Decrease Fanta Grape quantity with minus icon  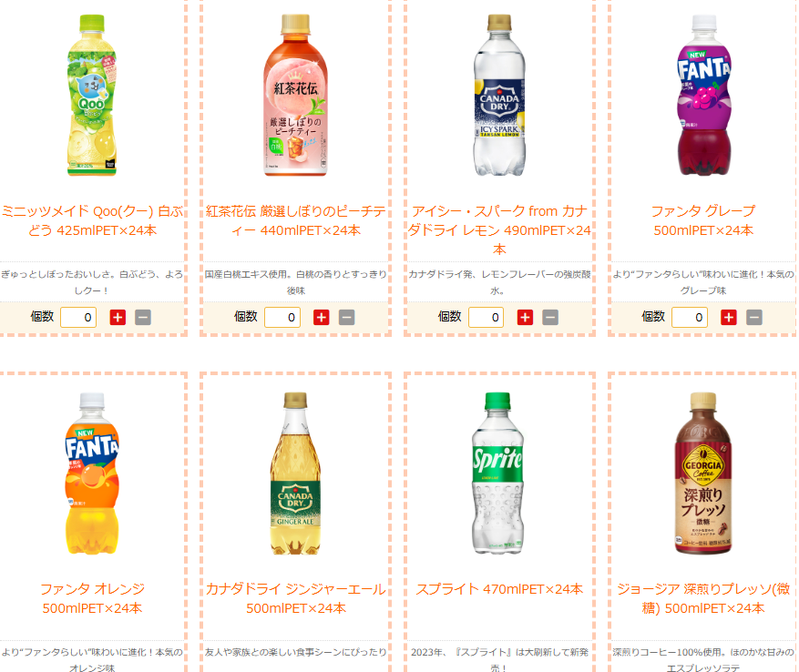pyautogui.click(x=754, y=318)
